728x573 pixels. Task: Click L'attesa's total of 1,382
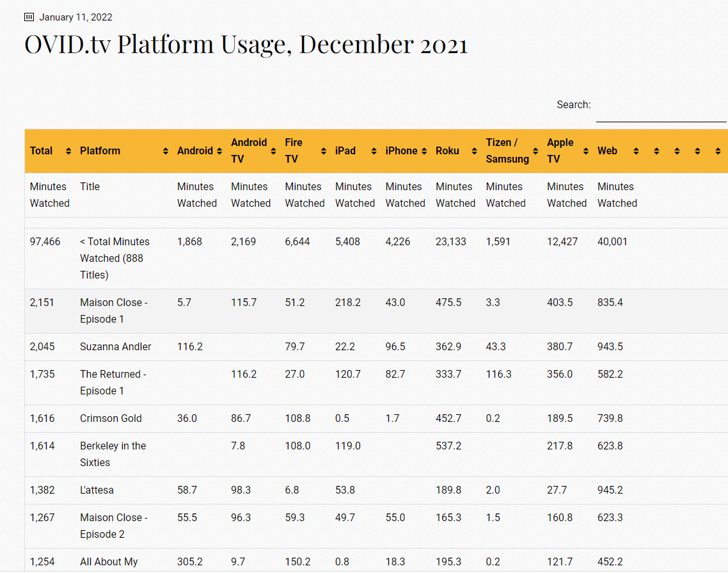point(42,490)
